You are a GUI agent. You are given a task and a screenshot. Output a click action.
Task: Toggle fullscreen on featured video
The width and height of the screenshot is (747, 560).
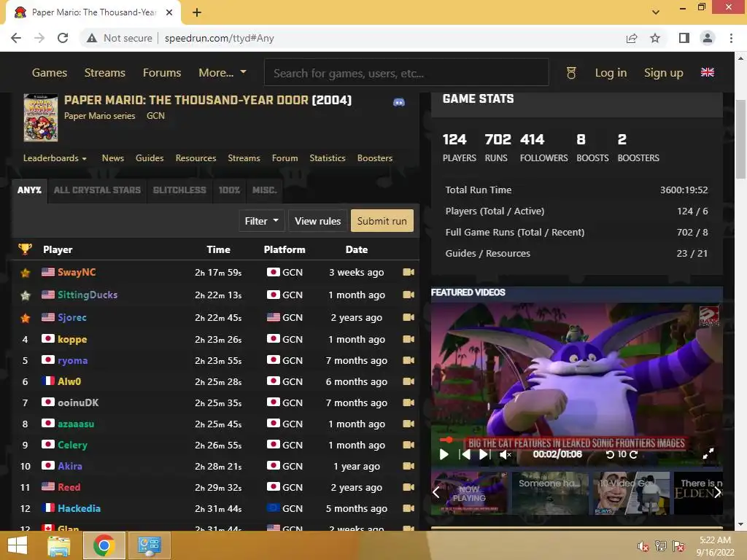click(708, 454)
